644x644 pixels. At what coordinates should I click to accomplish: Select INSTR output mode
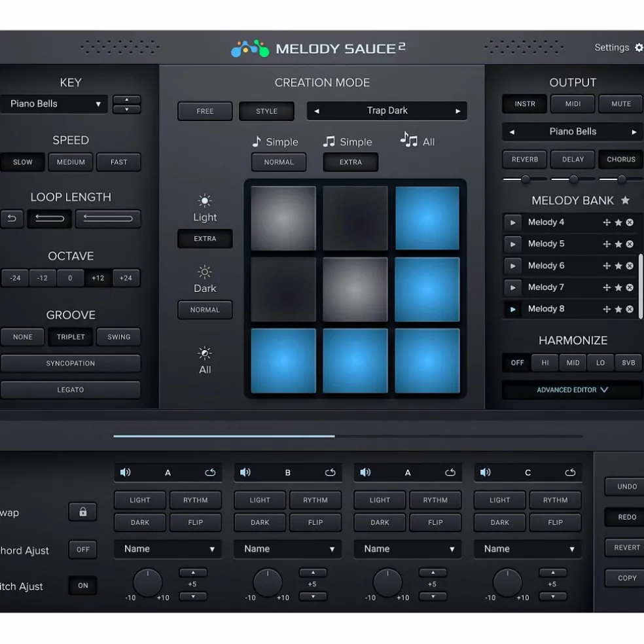point(524,104)
